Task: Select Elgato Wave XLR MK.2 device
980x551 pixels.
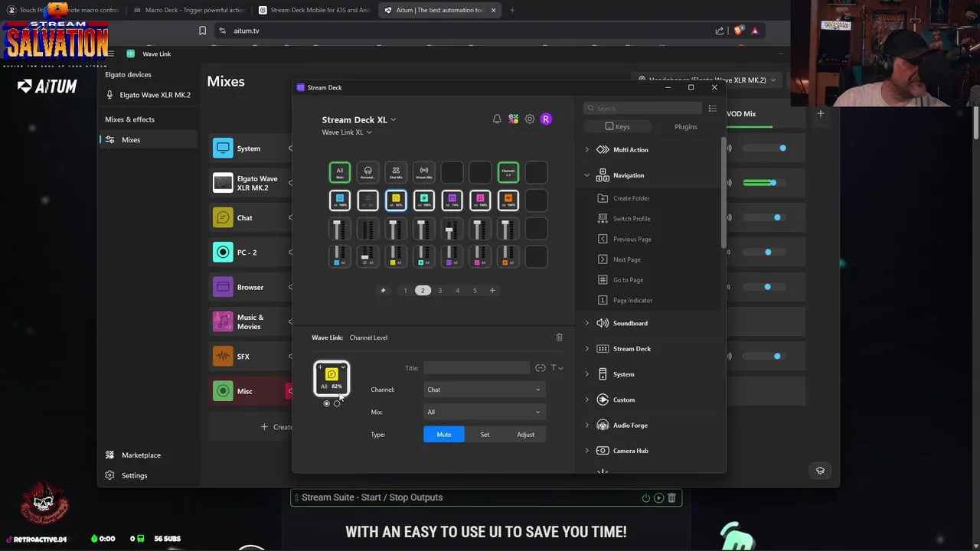Action: tap(149, 95)
